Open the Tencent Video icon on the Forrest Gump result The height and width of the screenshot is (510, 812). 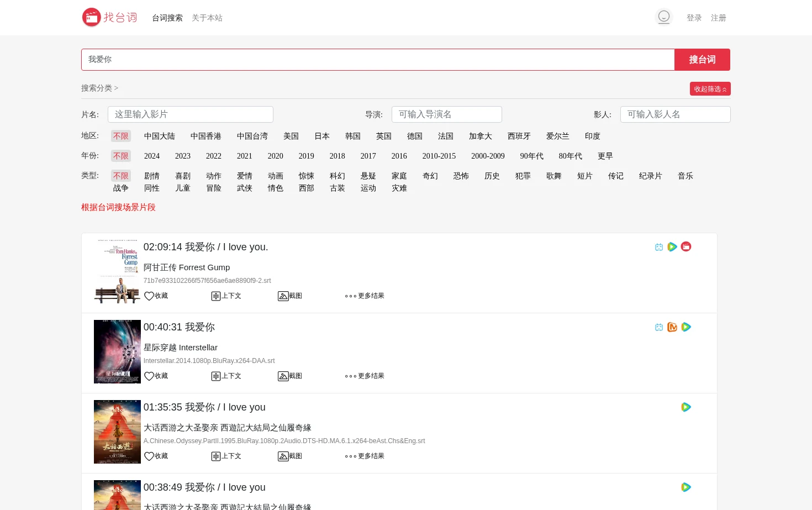tap(672, 247)
